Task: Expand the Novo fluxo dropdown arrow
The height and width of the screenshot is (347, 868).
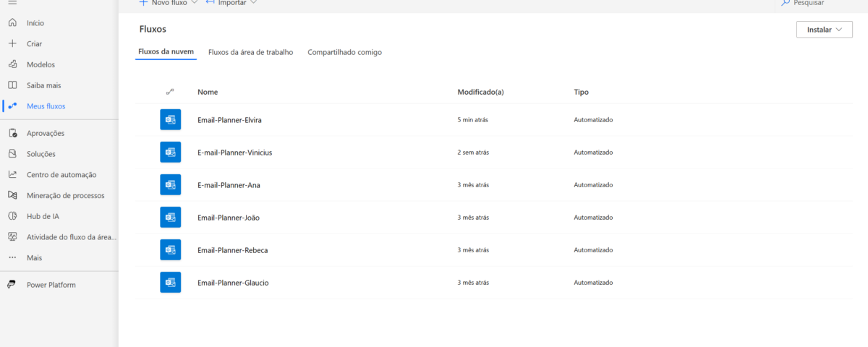Action: pyautogui.click(x=194, y=3)
